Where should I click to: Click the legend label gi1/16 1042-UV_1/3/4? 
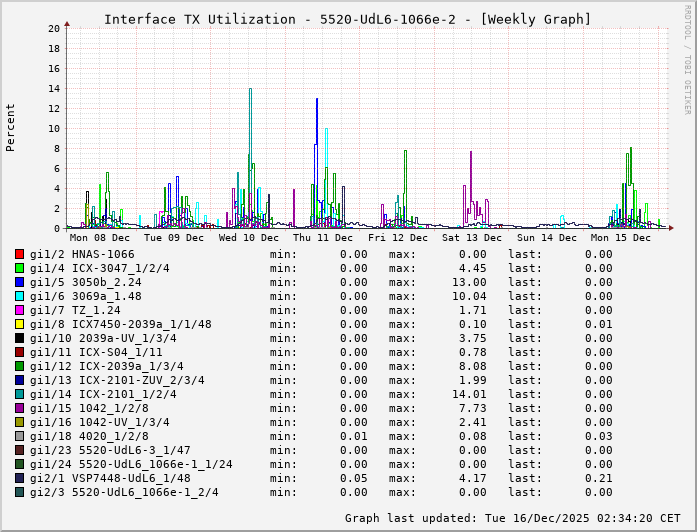100,422
